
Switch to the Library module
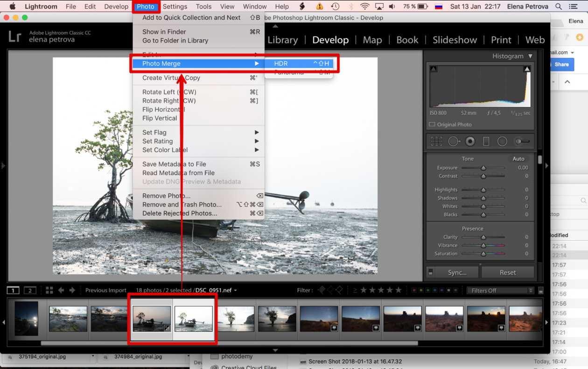pos(282,40)
